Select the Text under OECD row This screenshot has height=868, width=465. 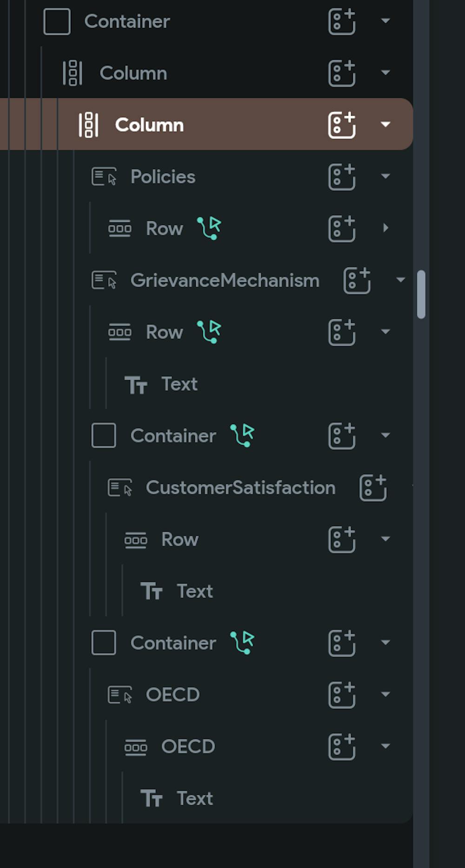pos(194,798)
